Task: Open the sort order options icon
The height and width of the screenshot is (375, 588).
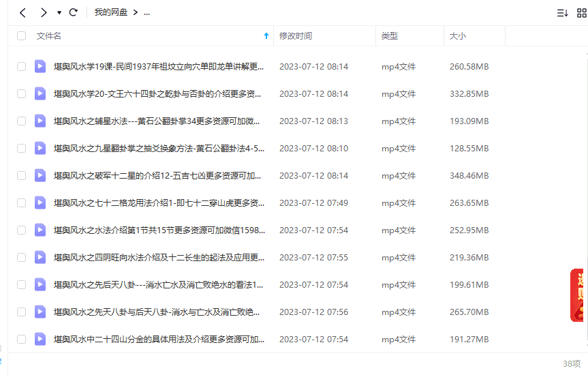Action: (562, 13)
